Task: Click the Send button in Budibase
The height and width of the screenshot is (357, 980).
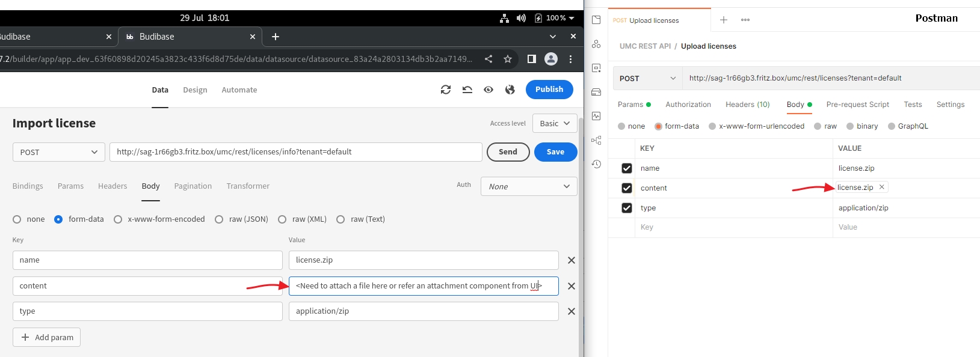Action: click(x=508, y=152)
